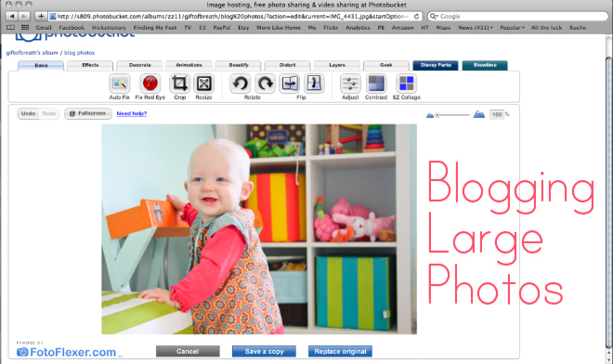
Task: Click the Need help? link
Action: 132,114
